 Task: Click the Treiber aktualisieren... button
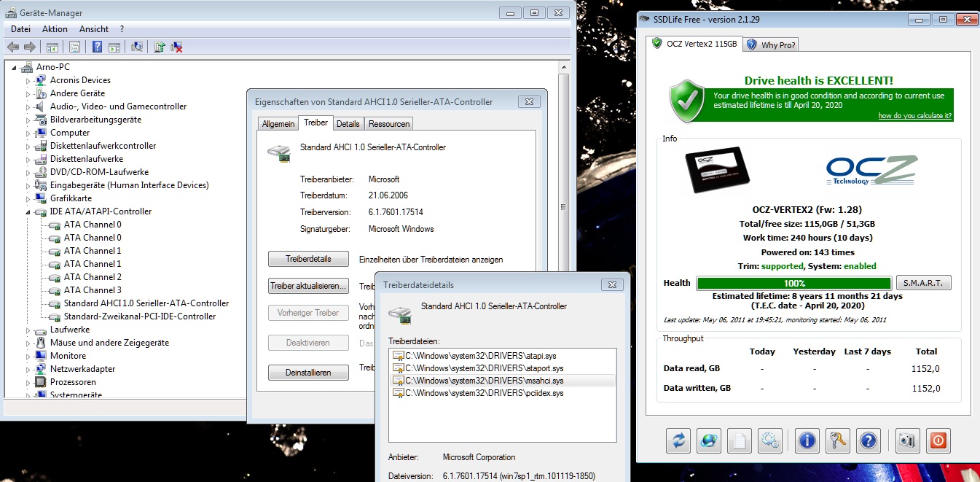point(310,286)
